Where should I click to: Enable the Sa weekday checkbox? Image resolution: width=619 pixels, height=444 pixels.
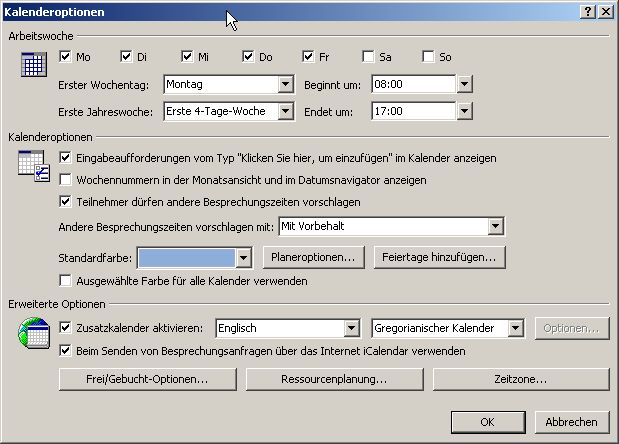[x=369, y=57]
